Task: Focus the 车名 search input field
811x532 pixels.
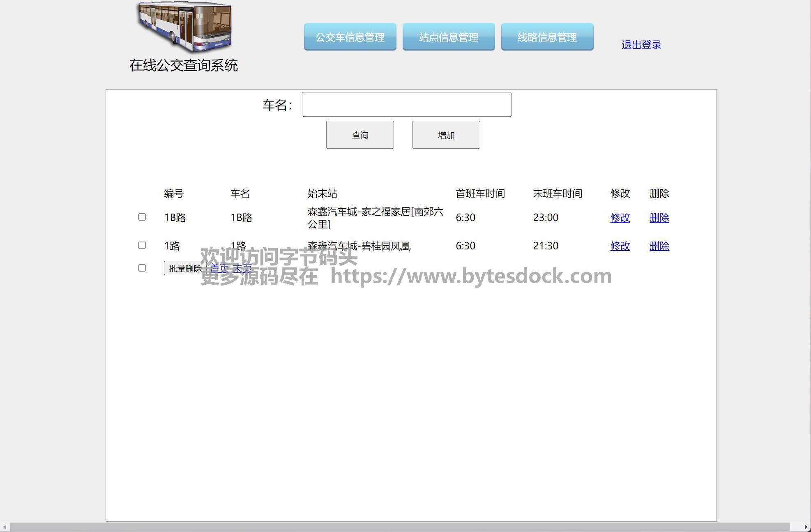Action: click(x=406, y=104)
